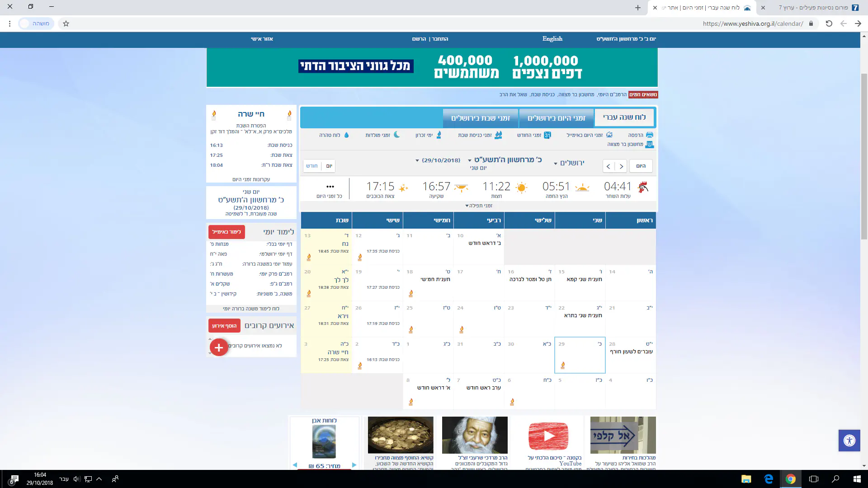868x488 pixels.
Task: Click the print (הדפסה) printer icon
Action: click(649, 135)
